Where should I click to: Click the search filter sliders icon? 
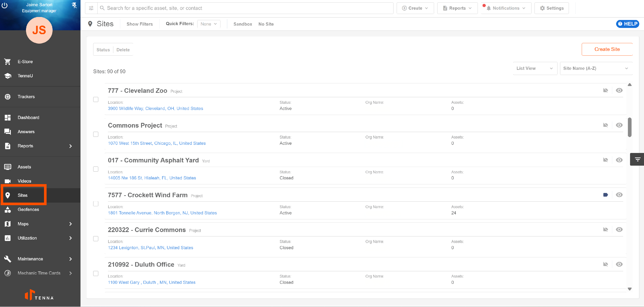click(x=91, y=8)
